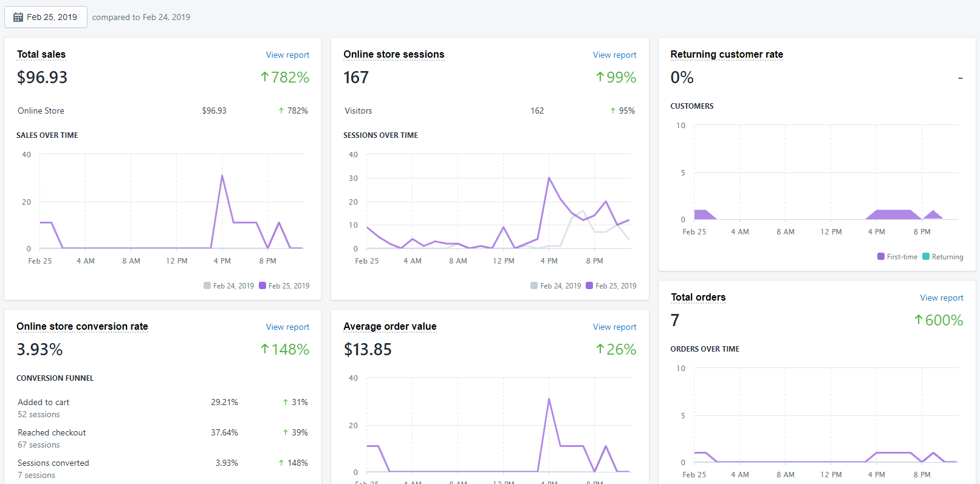Click the Online store sessions title

click(x=394, y=54)
